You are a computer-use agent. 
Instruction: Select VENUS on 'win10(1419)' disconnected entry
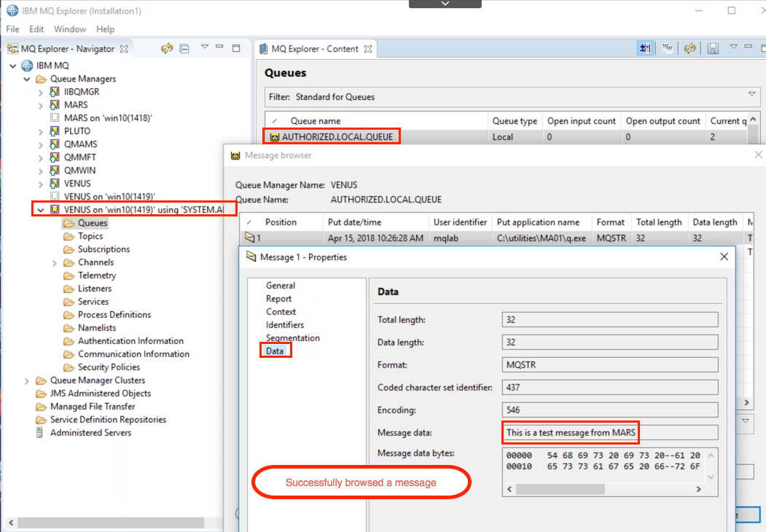point(109,196)
